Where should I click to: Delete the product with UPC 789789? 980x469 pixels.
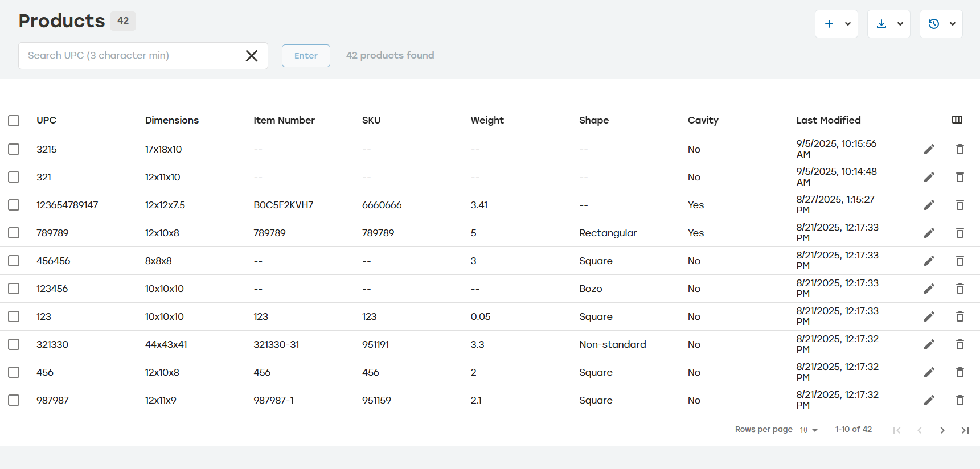pyautogui.click(x=960, y=233)
